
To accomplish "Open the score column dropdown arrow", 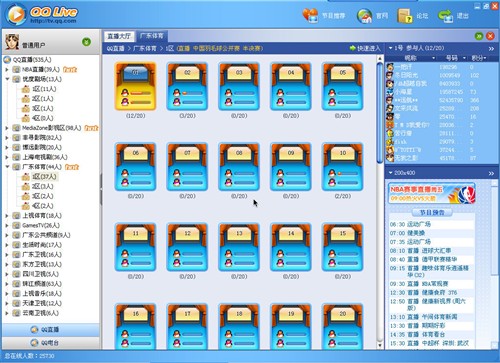I will [485, 58].
